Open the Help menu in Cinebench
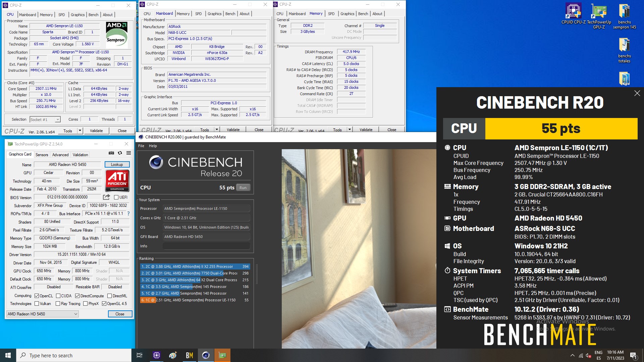Viewport: 644px width, 362px height. click(x=153, y=146)
